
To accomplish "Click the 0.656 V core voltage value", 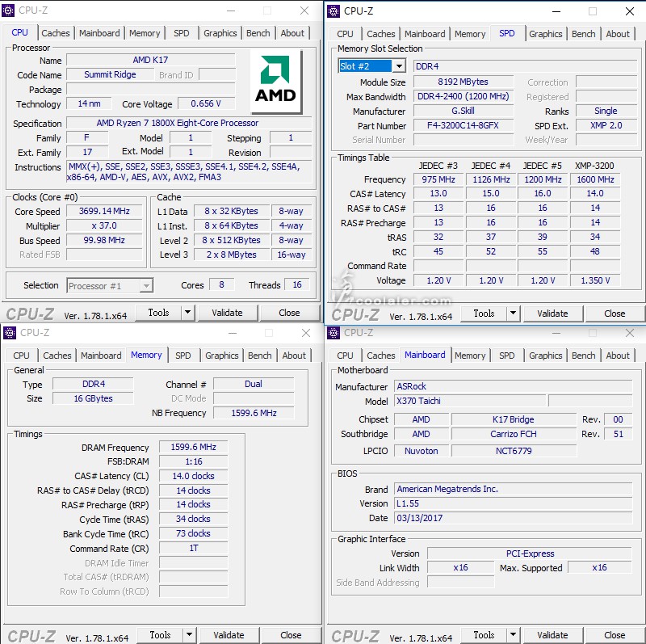I will 206,103.
